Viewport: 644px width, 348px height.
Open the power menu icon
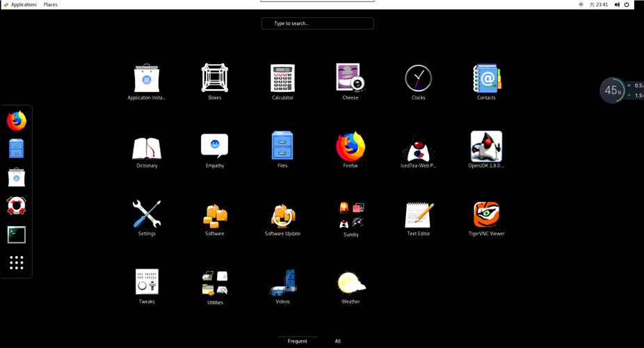coord(627,4)
